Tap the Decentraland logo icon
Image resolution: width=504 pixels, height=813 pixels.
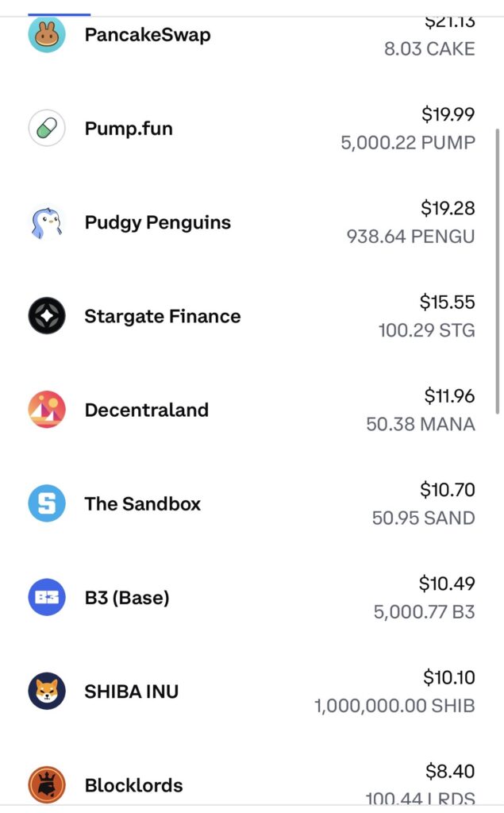[47, 410]
